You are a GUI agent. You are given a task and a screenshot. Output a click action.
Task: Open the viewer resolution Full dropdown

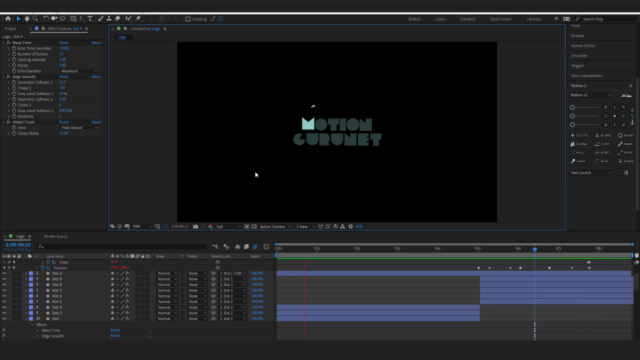(x=228, y=227)
